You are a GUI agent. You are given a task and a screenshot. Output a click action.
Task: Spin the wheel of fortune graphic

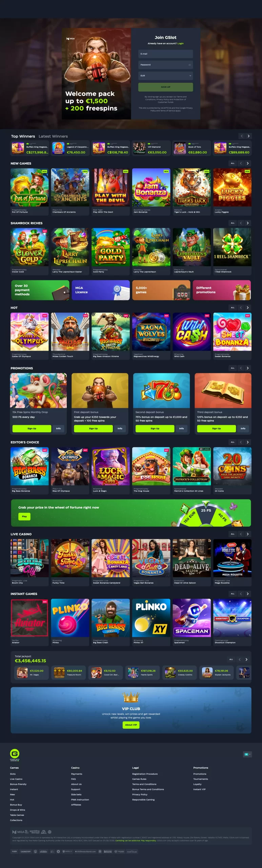click(x=205, y=513)
